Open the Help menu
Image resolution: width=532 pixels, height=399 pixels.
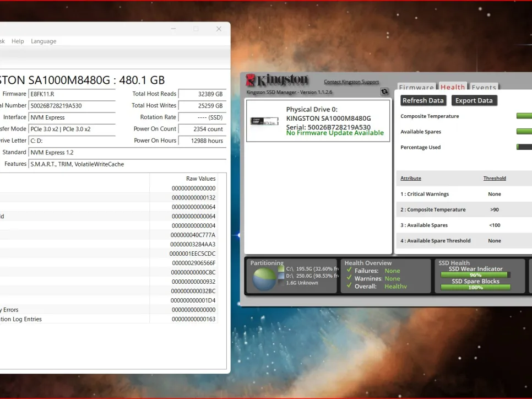18,41
